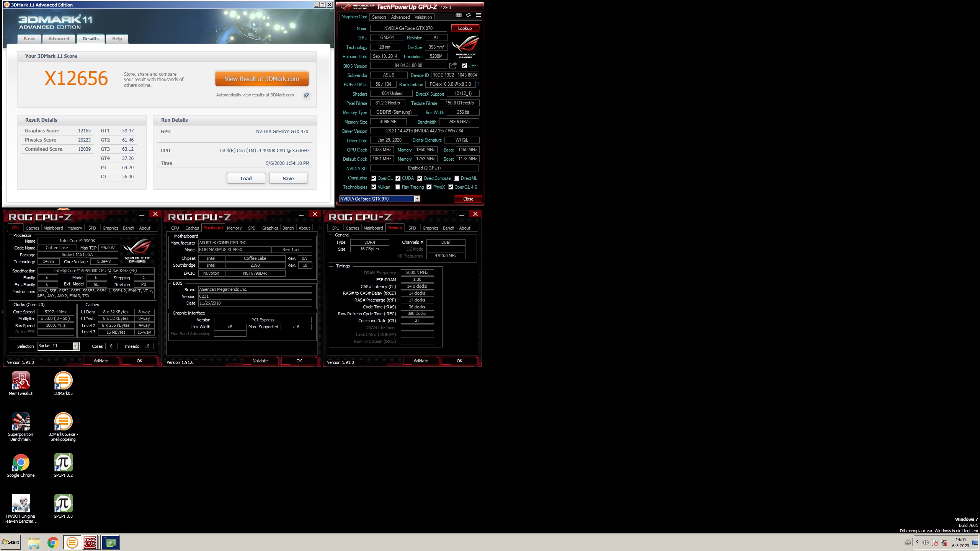Toggle the Ray Tracing checkbox
This screenshot has width=980, height=551.
tap(398, 187)
